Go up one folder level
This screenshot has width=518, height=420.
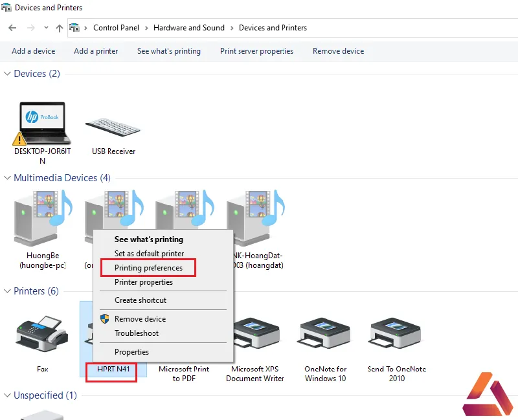point(60,28)
